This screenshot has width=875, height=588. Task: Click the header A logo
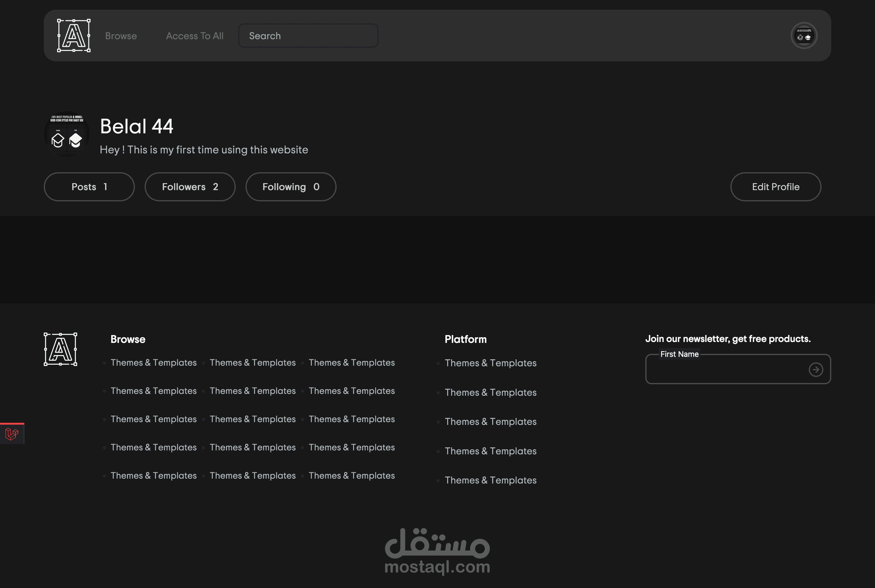tap(74, 36)
